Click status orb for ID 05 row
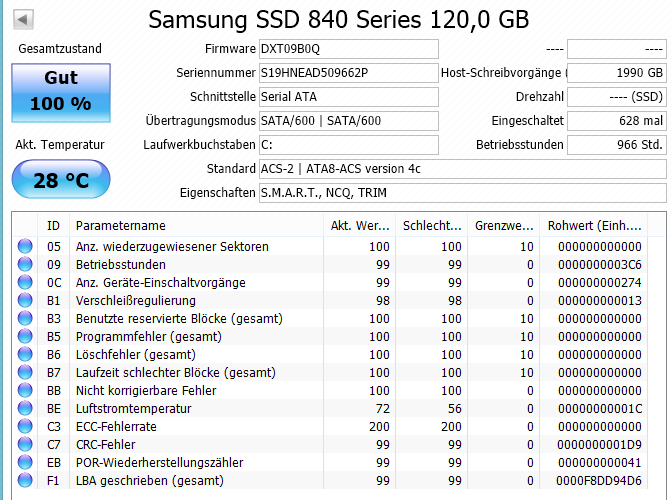671x500 pixels. click(25, 246)
